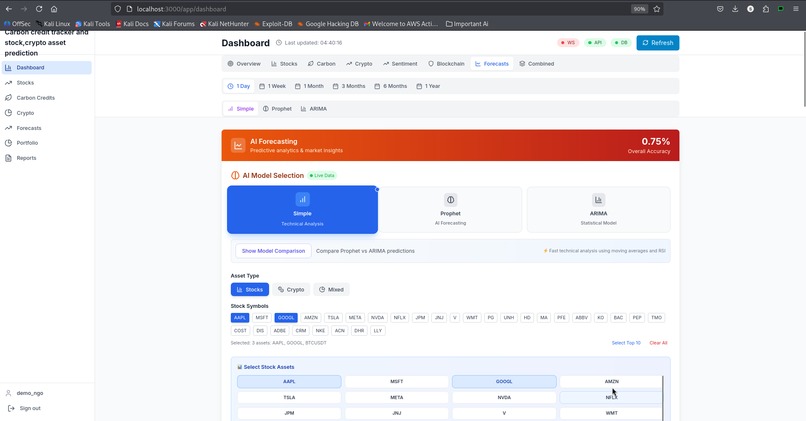Select the 1 Week time range
This screenshot has width=806, height=421.
click(272, 86)
